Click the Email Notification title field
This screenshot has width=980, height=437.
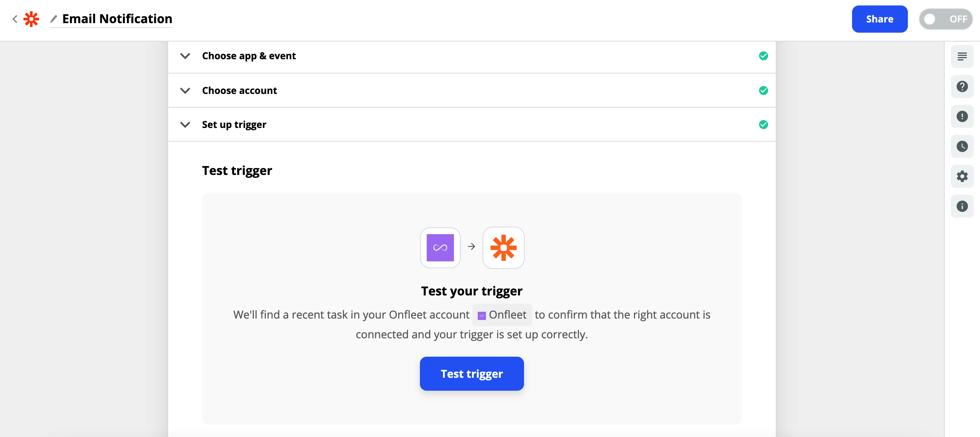point(117,19)
